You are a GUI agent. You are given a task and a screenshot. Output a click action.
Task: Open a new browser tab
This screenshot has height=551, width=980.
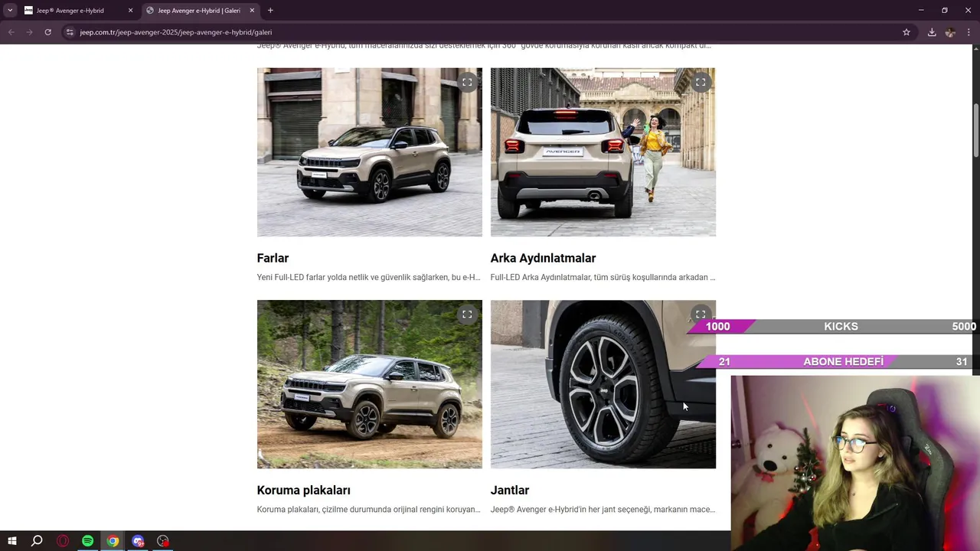(x=270, y=11)
